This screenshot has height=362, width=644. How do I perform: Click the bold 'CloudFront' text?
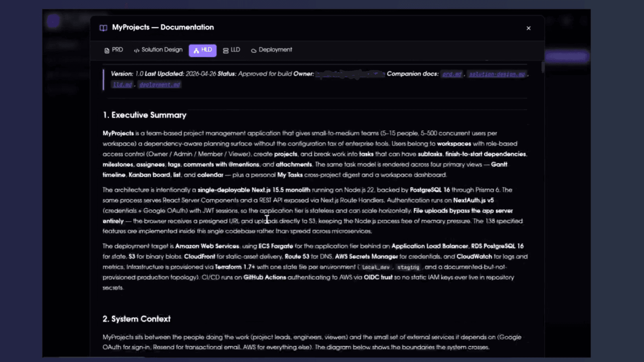[200, 256]
